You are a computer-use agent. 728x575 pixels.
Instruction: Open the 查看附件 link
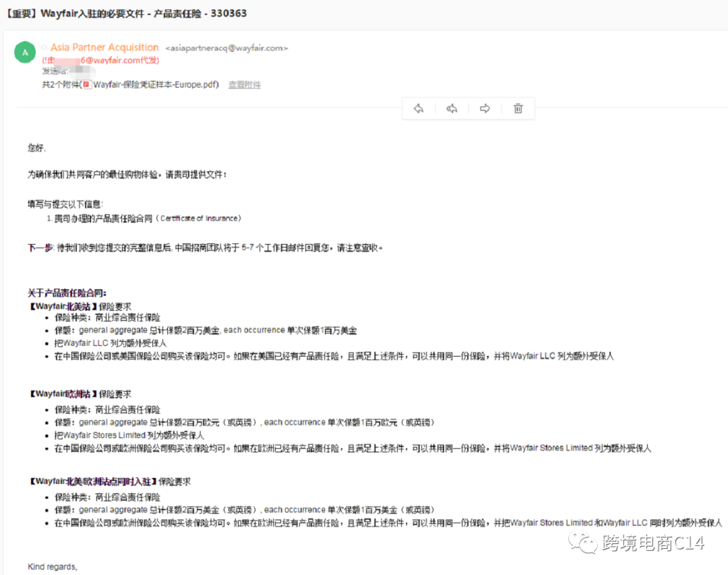245,84
